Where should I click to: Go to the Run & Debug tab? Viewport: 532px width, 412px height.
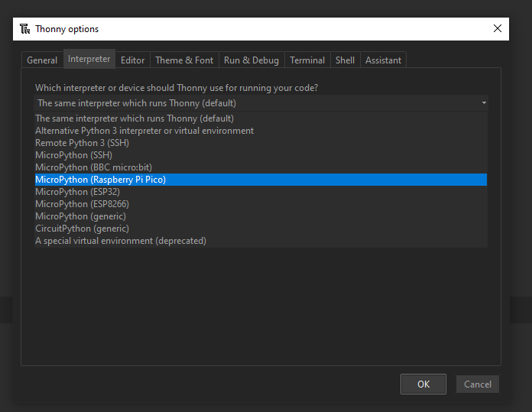(251, 60)
